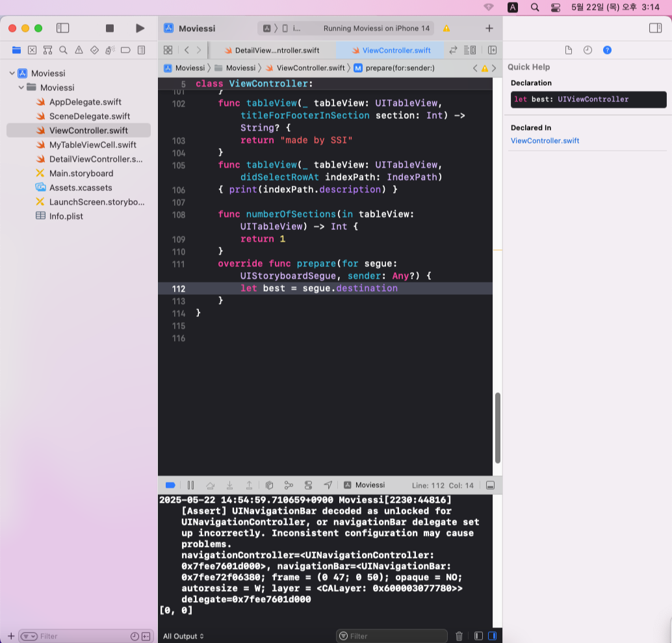Screen dimensions: 672x643
Task: Stop the running Moviessi app
Action: (x=110, y=29)
